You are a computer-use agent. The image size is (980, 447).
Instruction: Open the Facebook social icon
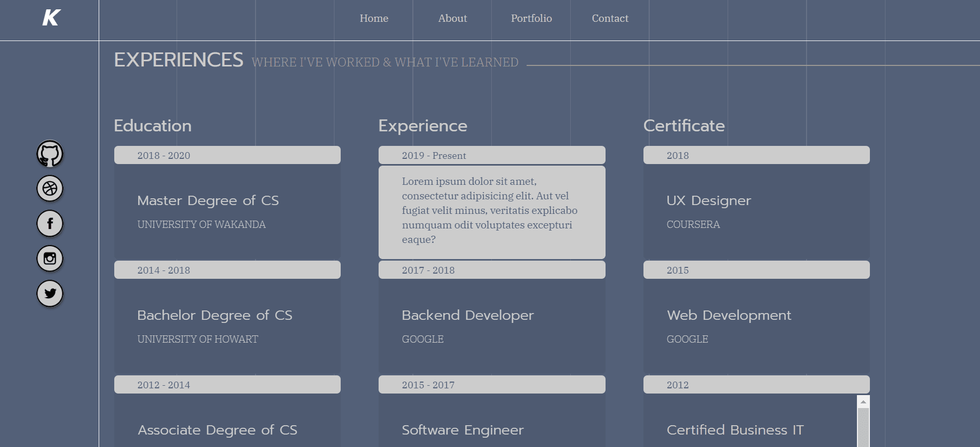[x=50, y=224]
